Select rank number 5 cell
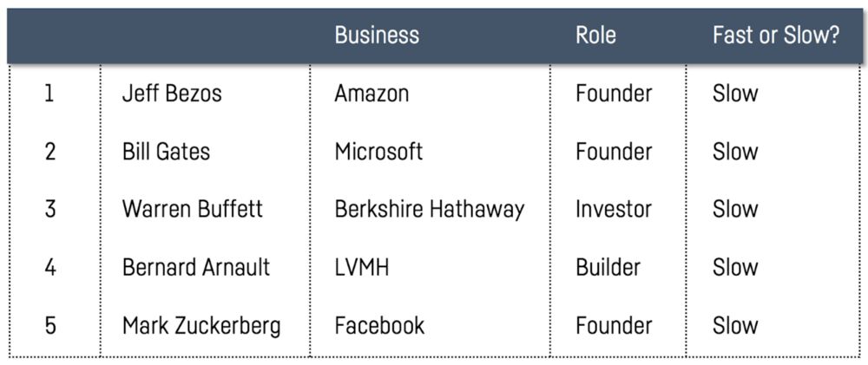Viewport: 868px width, 365px height. point(49,326)
